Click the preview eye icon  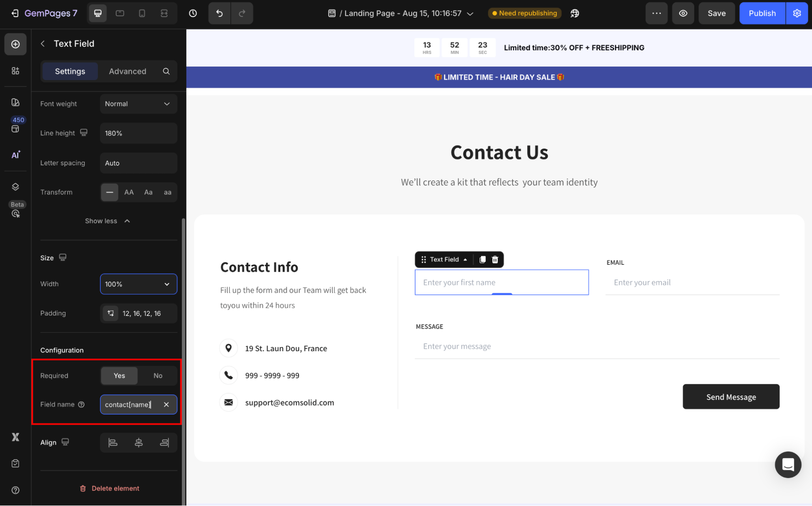tap(683, 13)
